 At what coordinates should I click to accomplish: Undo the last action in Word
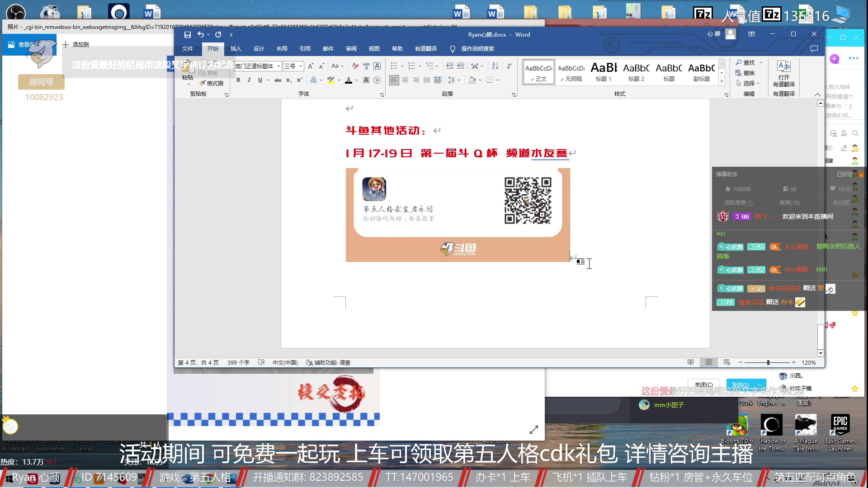pos(200,35)
